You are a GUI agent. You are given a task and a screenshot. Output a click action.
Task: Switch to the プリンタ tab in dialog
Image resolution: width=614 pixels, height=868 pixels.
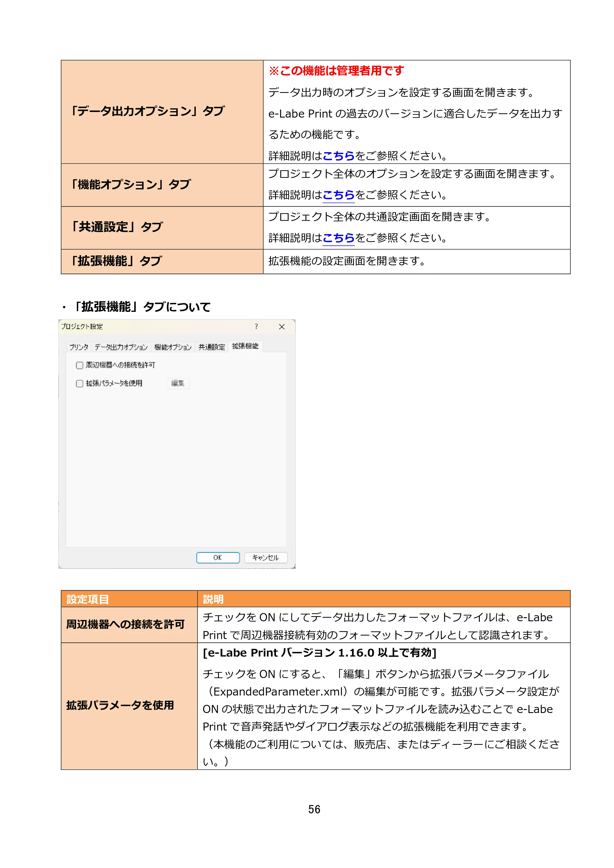[79, 347]
